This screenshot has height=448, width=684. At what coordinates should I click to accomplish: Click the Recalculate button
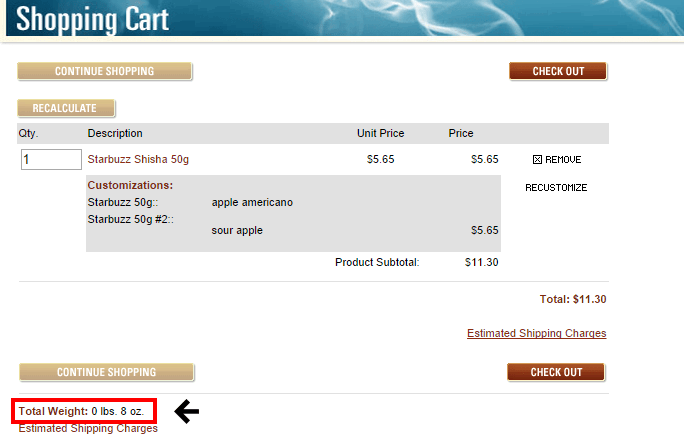[x=66, y=108]
